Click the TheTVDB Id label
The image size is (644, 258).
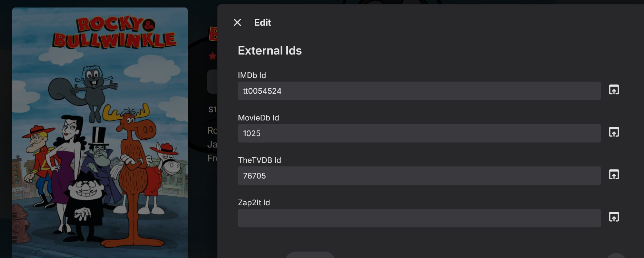pos(259,160)
